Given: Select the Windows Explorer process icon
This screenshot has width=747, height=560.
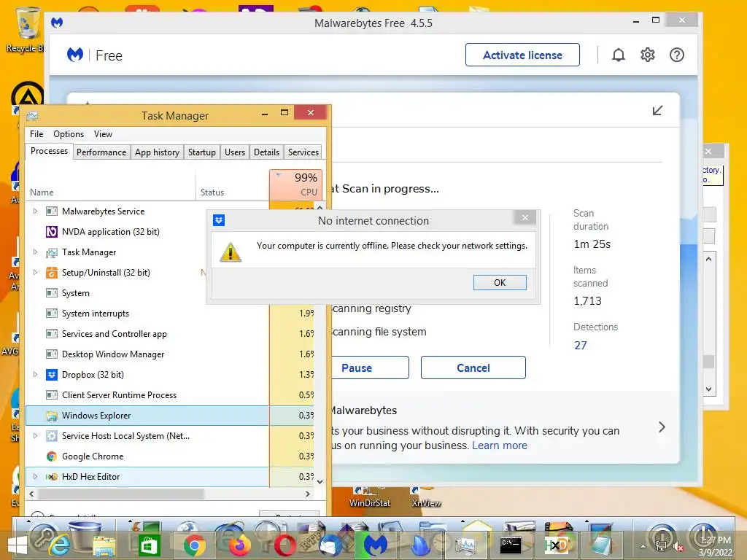Looking at the screenshot, I should (x=52, y=416).
